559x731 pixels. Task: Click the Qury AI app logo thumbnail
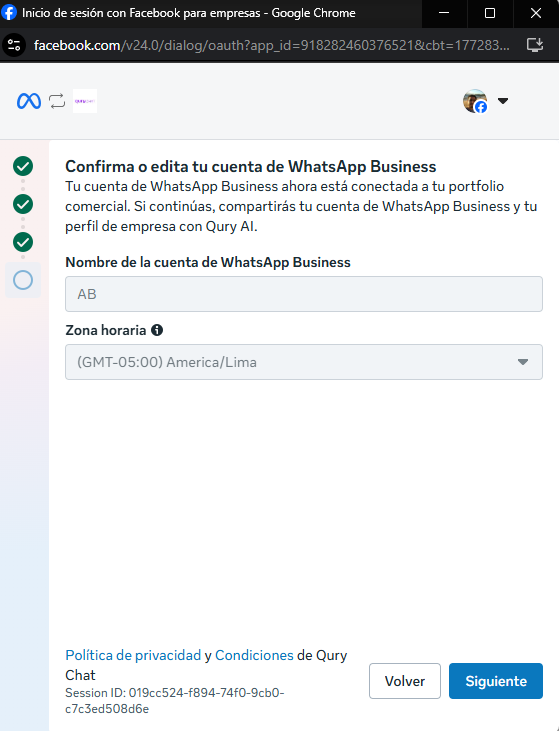click(85, 101)
